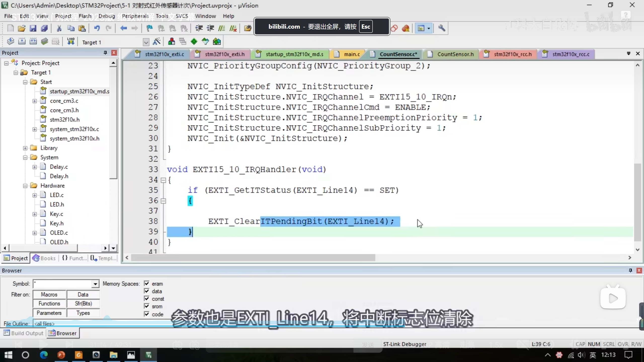Expand the Library folder in project tree
Viewport: 644px width, 362px height.
(25, 148)
